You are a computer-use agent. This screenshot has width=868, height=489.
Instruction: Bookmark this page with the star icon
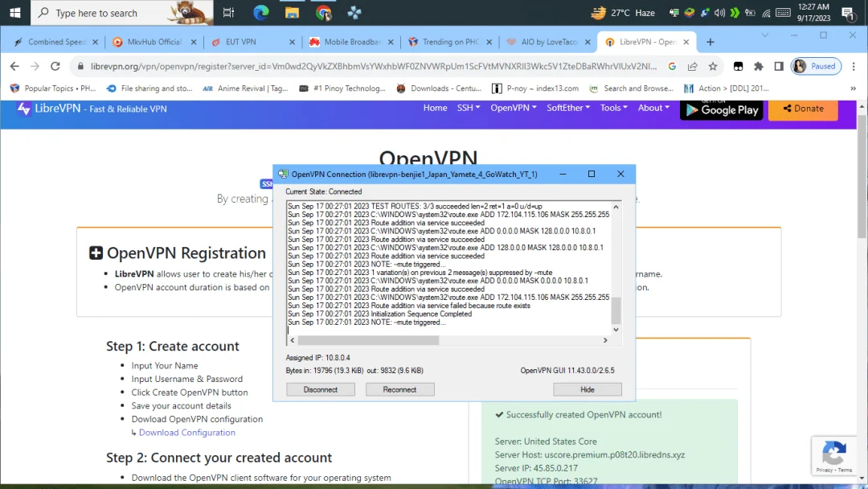coord(713,66)
